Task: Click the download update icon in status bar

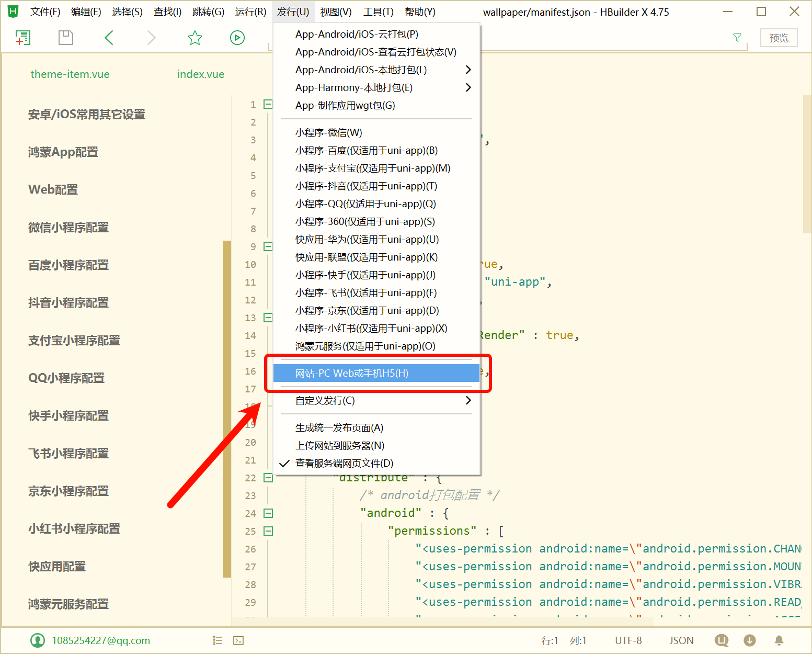Action: [x=750, y=640]
